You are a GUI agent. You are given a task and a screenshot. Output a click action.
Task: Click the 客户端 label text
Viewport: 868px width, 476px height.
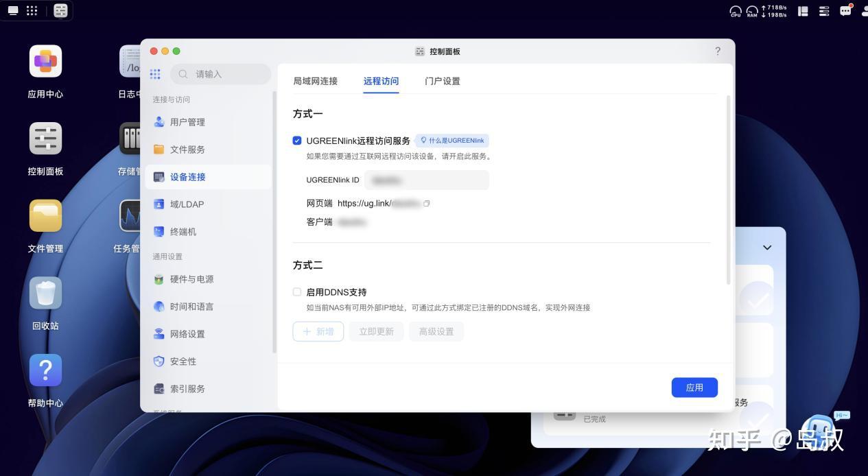tap(319, 222)
